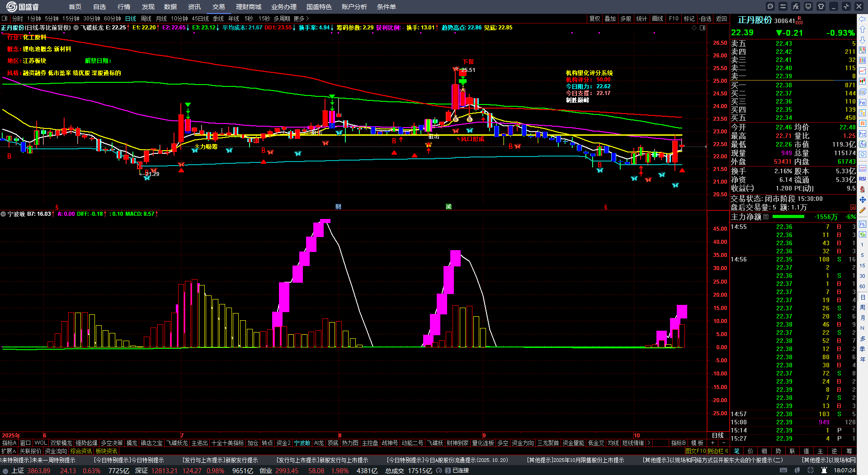Open the 模板 template dropdown

click(697, 443)
